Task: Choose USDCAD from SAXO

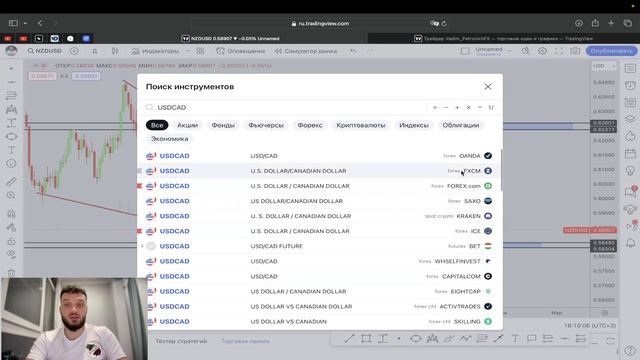Action: (319, 201)
